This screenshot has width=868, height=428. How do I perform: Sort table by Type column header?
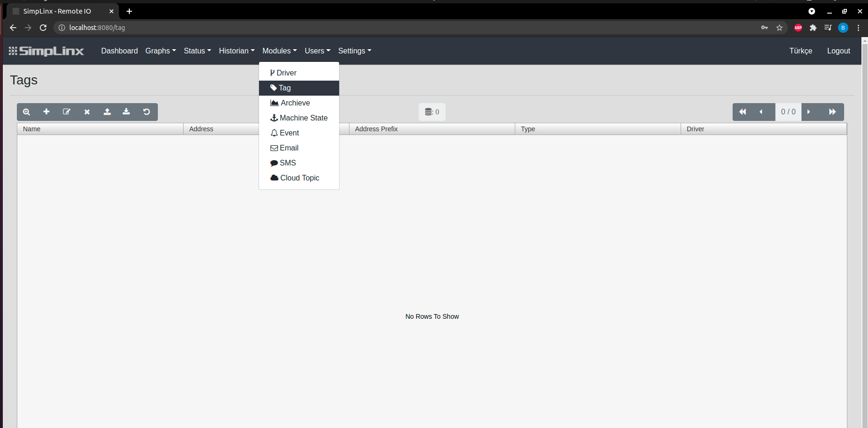[x=598, y=129]
